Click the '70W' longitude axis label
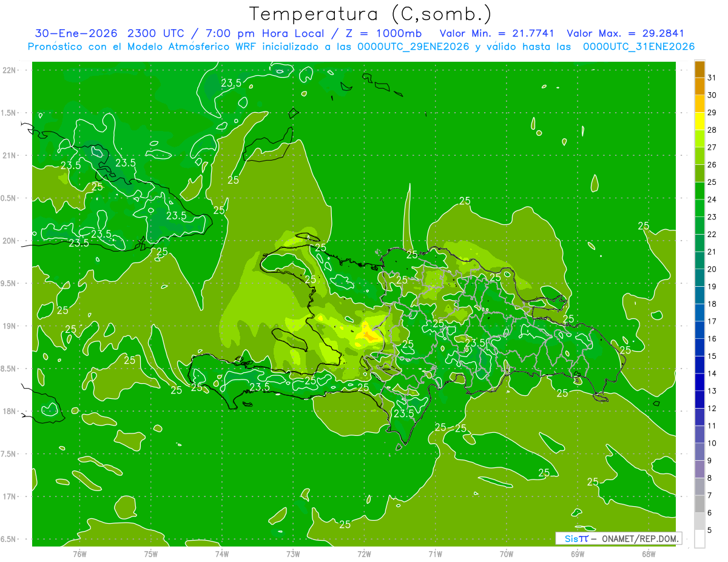This screenshot has height=562, width=728. 507,553
